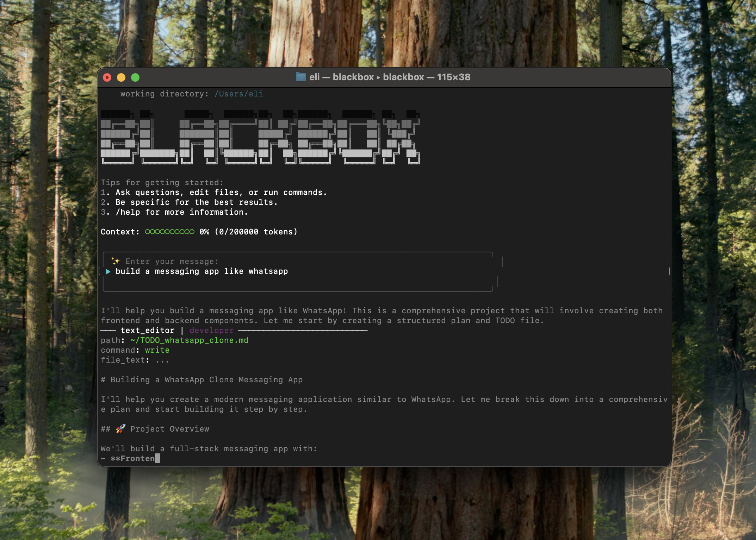Image resolution: width=756 pixels, height=540 pixels.
Task: Click the '/Users/eli' working directory path
Action: tap(239, 94)
